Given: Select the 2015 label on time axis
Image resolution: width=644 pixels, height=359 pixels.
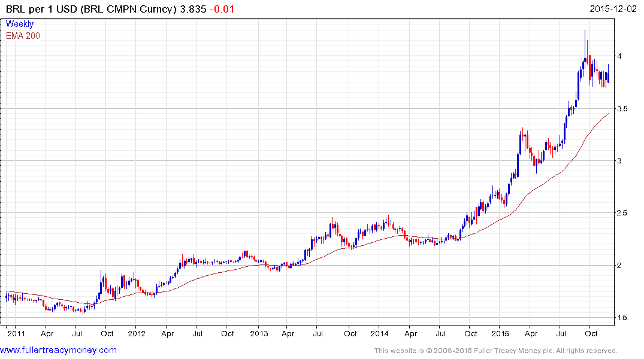Looking at the screenshot, I should coord(500,333).
